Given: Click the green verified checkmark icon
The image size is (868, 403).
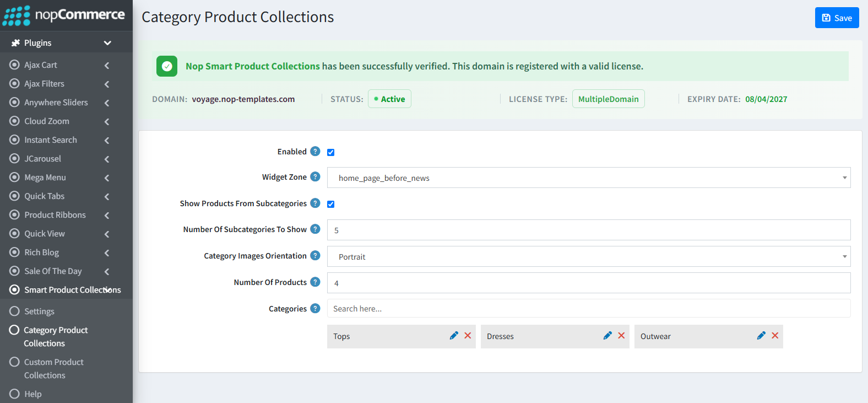Looking at the screenshot, I should click(167, 66).
